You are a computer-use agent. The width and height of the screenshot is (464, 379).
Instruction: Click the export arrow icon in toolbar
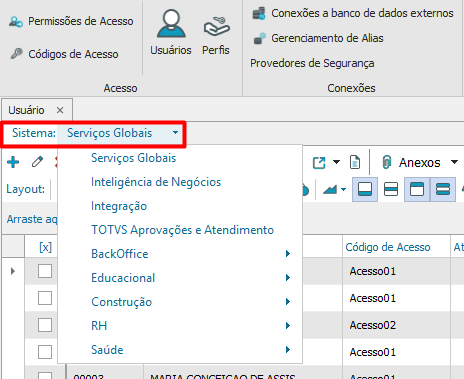click(319, 163)
